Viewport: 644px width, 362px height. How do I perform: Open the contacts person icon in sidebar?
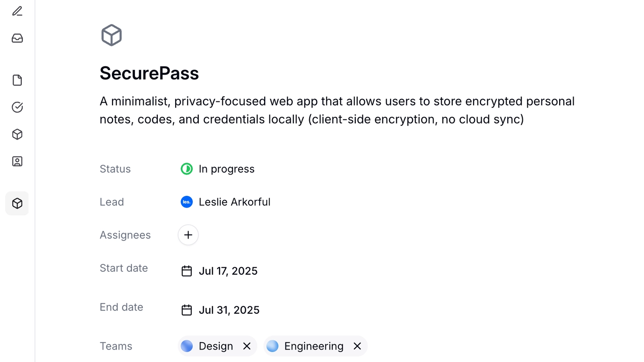(x=17, y=161)
